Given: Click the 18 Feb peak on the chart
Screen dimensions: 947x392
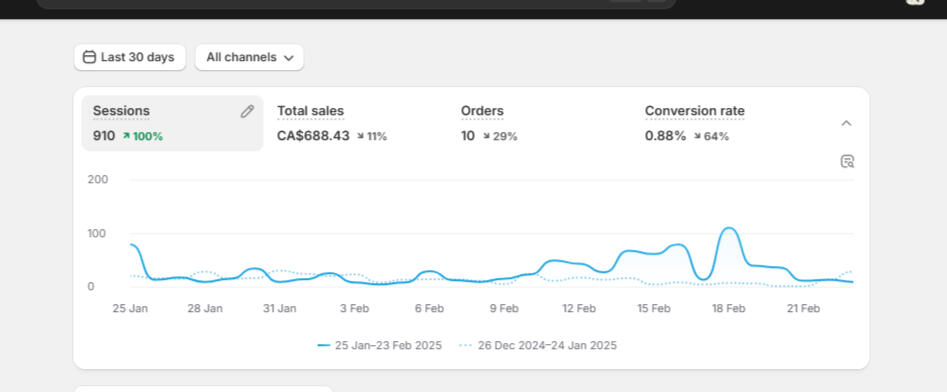Looking at the screenshot, I should pos(729,228).
